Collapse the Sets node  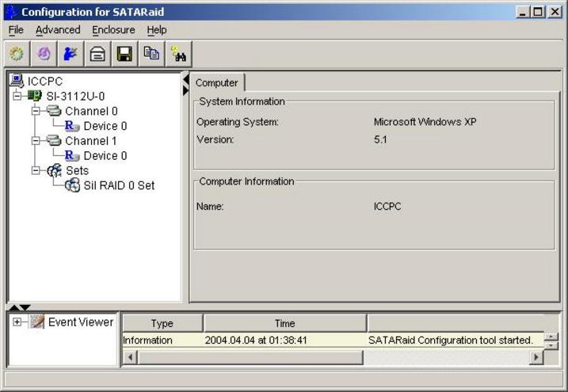[36, 170]
